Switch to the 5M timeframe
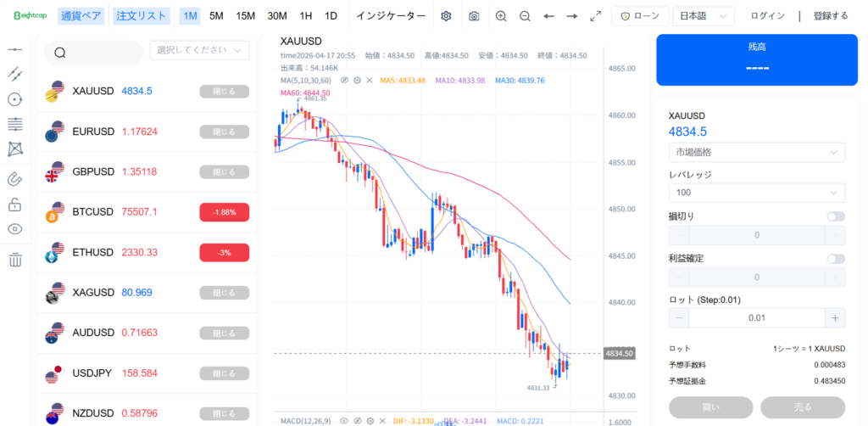This screenshot has width=868, height=426. click(x=217, y=16)
